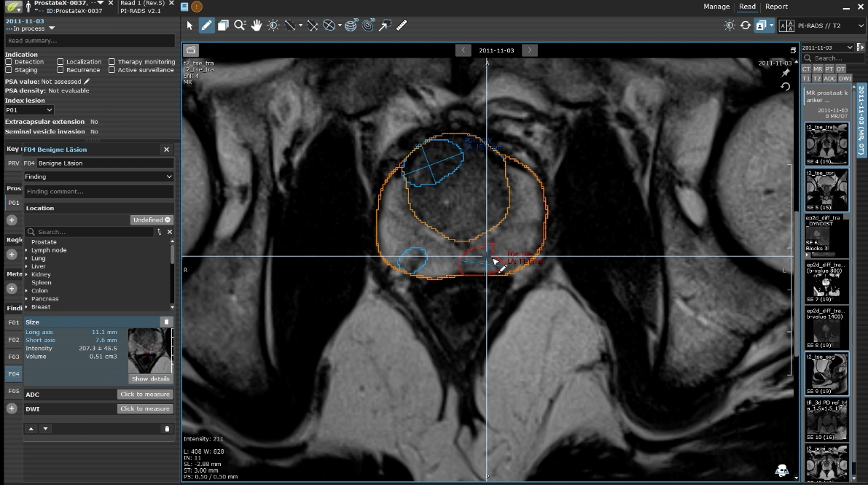
Task: Switch to the Report tab
Action: [776, 7]
